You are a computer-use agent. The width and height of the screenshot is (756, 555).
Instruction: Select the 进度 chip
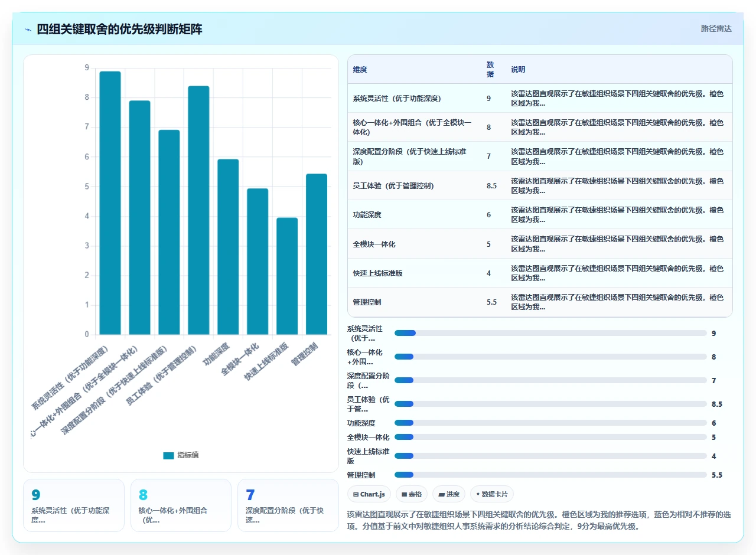pos(449,494)
